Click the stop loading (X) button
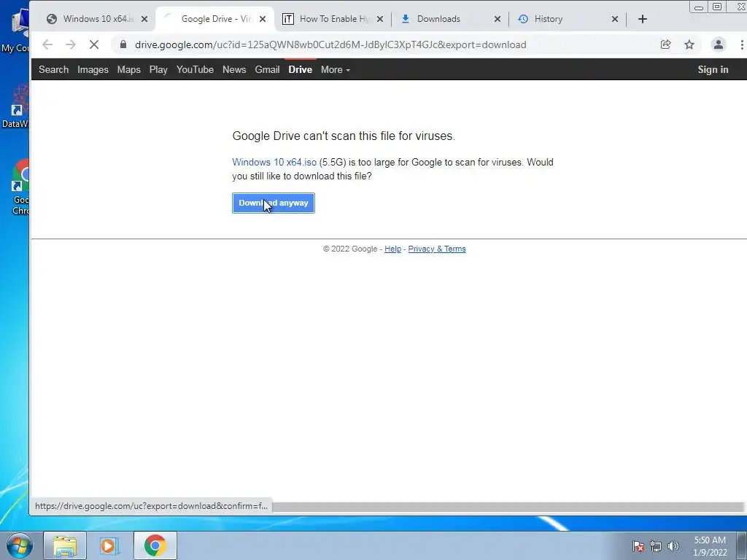 click(94, 44)
